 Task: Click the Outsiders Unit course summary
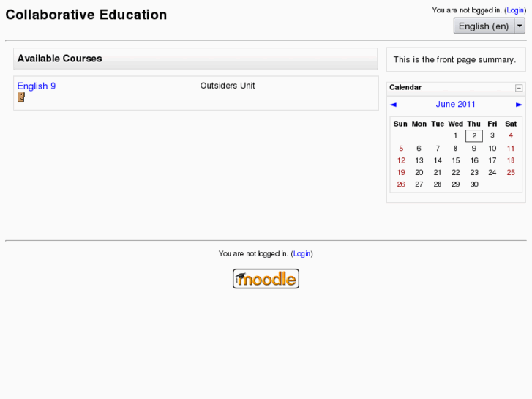click(x=228, y=86)
